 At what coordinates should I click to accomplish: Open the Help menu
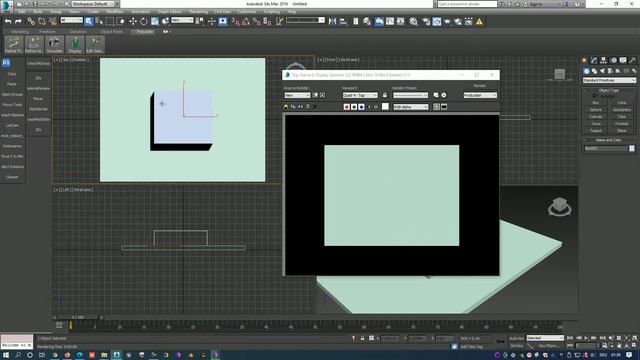292,12
